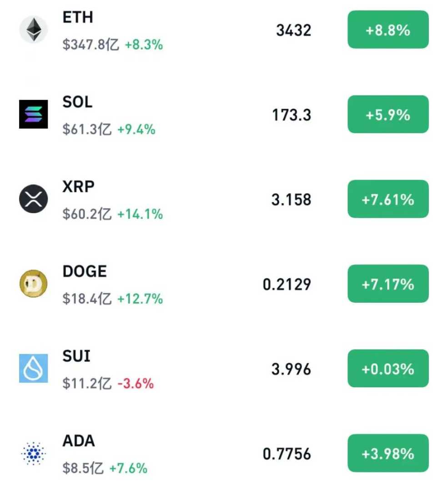Open the DOGE ticker name

point(85,271)
